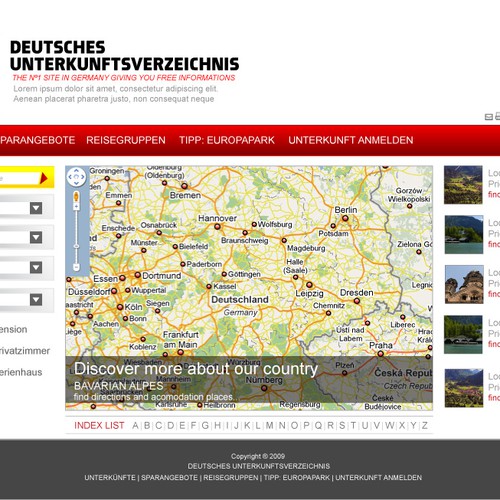Open UNTERKUNFT ANMELDEN in the red navigation bar

351,140
